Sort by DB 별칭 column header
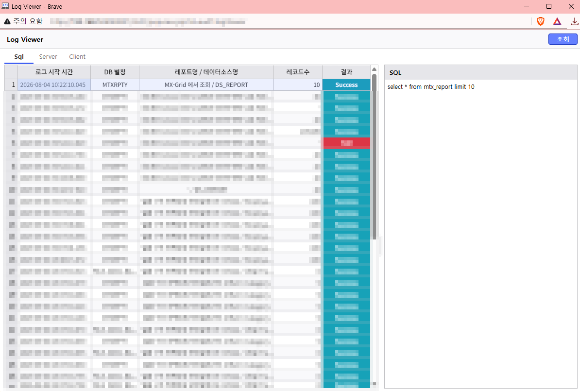Screen dimensions: 580x392 [x=115, y=72]
